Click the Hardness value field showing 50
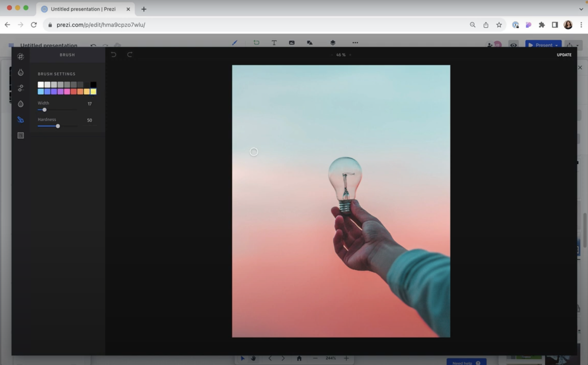 tap(89, 120)
